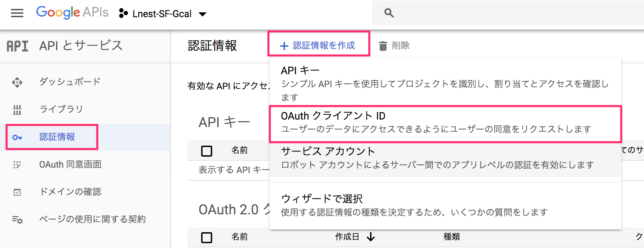Click the ダッシュボード icon in sidebar
The height and width of the screenshot is (248, 644).
pyautogui.click(x=17, y=82)
